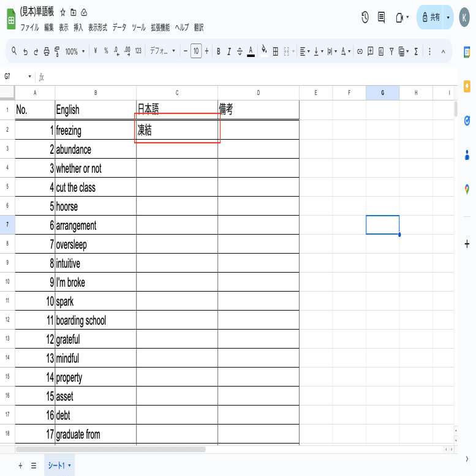Open the borders icon menu

click(275, 51)
